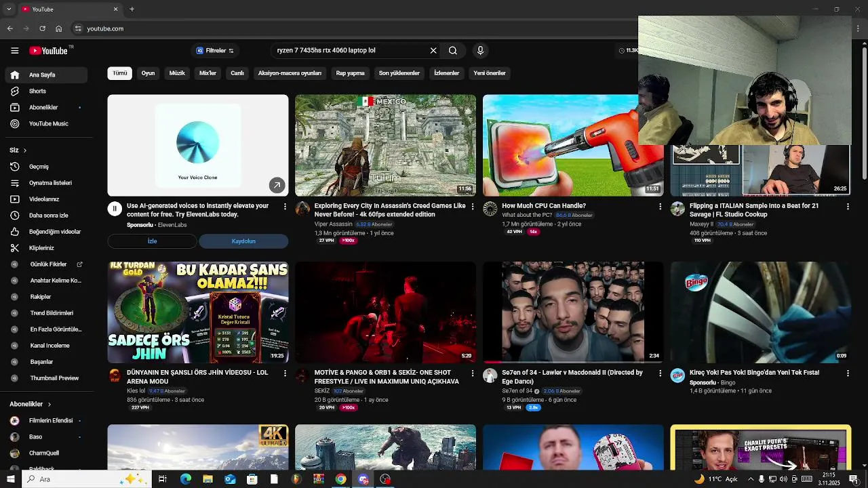This screenshot has width=868, height=488.
Task: Open Klipleriniz in the sidebar
Action: click(x=46, y=248)
